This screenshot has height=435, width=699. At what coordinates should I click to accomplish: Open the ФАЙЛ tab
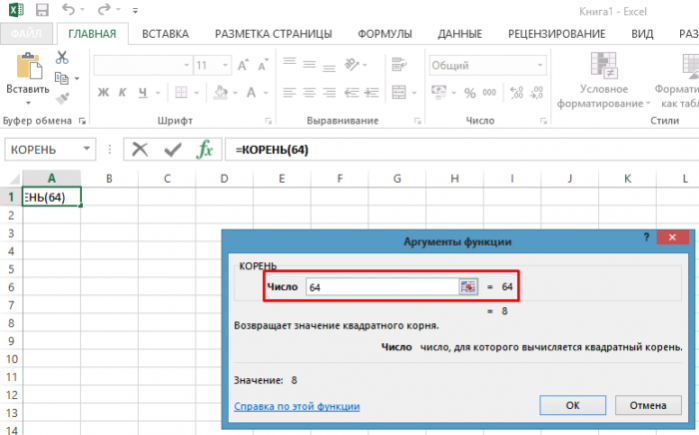click(26, 34)
